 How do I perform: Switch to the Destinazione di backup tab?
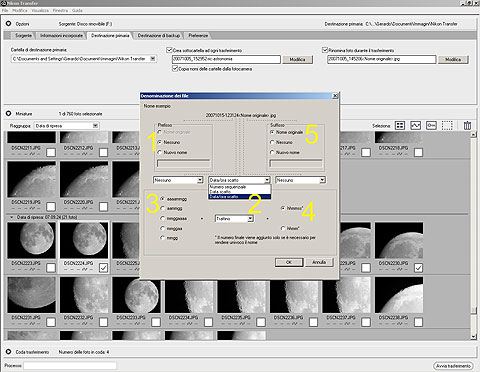coord(159,35)
